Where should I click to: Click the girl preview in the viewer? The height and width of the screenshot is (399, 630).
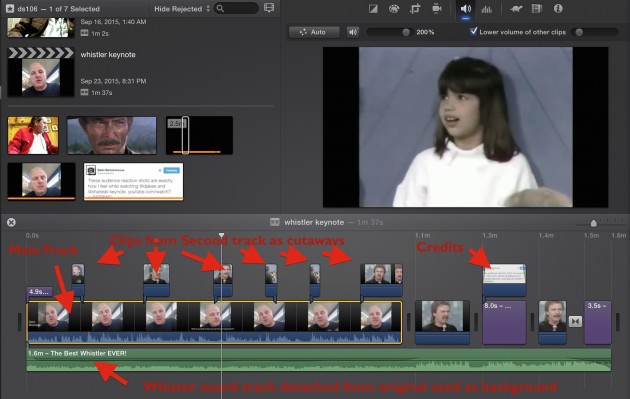click(465, 127)
